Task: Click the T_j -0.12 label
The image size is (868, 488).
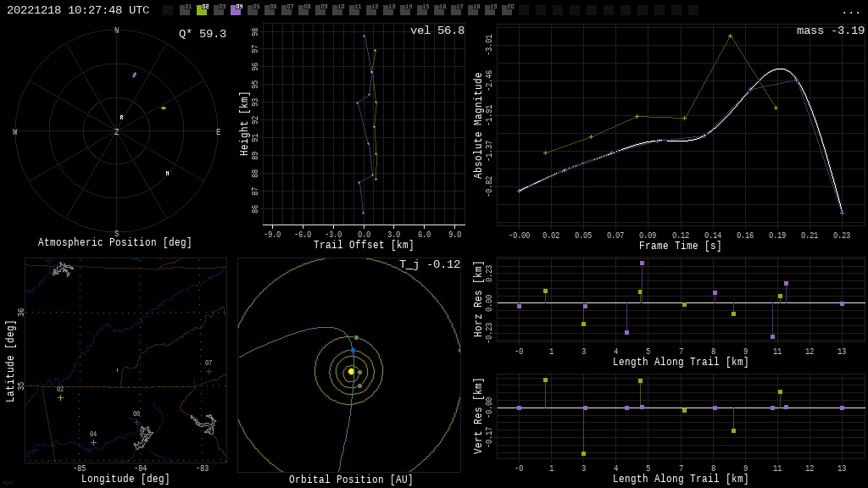Action: click(430, 264)
